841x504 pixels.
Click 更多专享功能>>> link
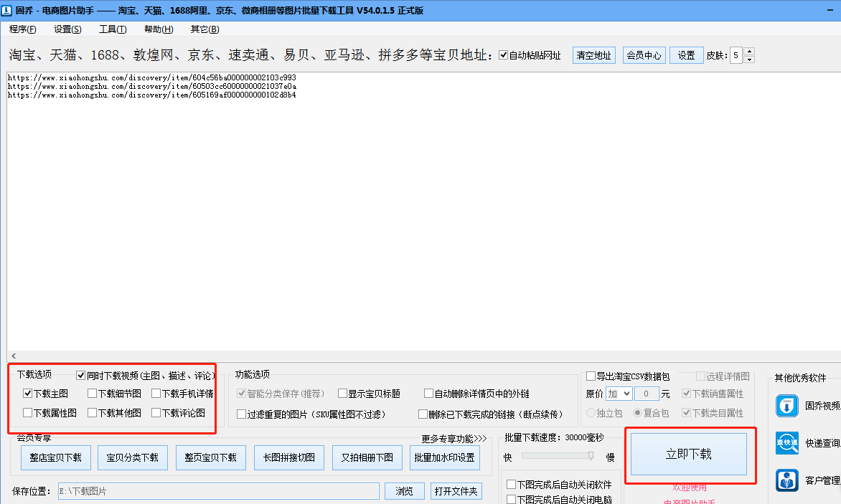coord(454,439)
